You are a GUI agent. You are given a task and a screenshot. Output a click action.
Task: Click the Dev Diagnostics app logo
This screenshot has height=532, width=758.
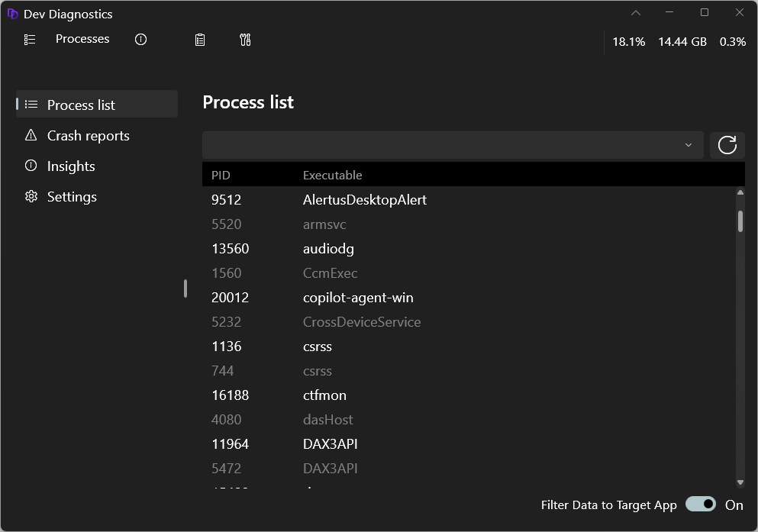(x=12, y=14)
